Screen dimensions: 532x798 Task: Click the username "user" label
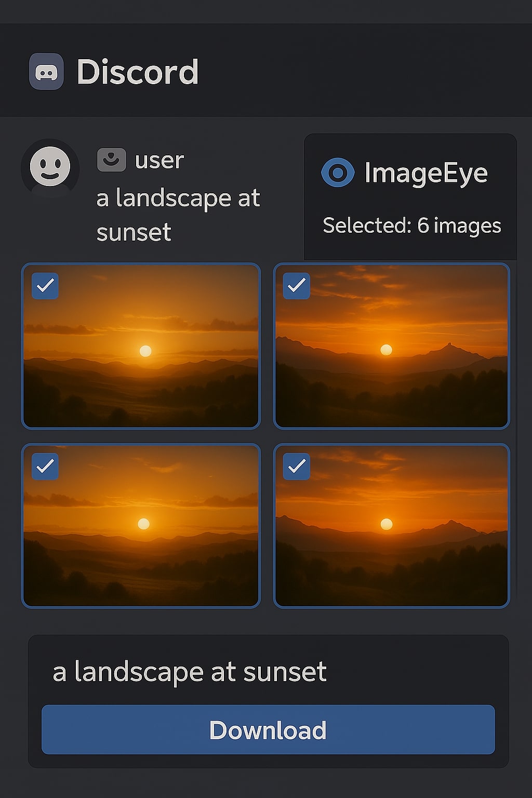coord(159,160)
